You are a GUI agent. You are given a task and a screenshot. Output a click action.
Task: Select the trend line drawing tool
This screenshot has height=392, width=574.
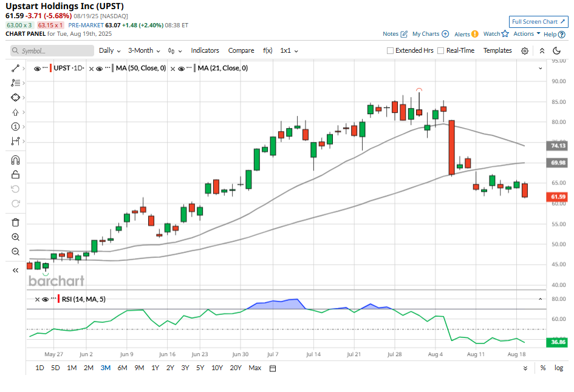pyautogui.click(x=15, y=69)
